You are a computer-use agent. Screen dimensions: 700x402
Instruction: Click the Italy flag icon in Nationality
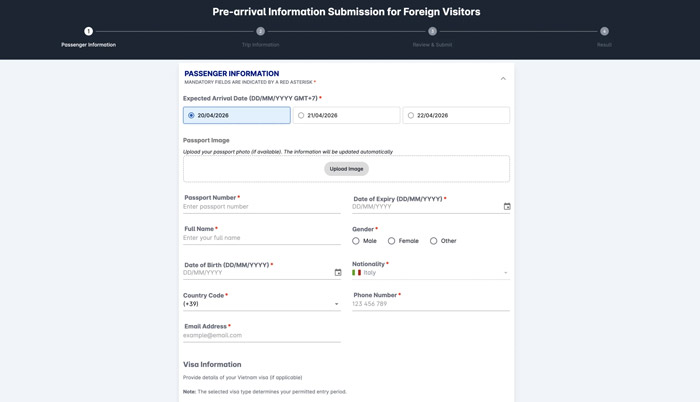click(357, 273)
